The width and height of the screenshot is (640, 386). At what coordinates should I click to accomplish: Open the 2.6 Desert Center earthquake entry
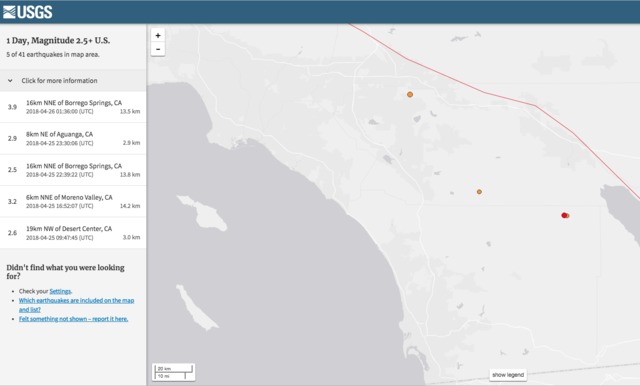pos(73,233)
